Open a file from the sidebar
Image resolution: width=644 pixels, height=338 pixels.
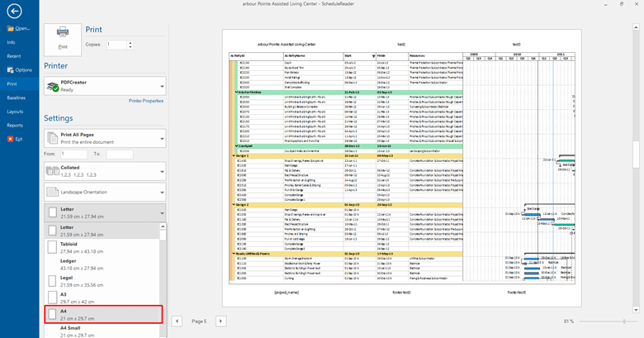(19, 28)
